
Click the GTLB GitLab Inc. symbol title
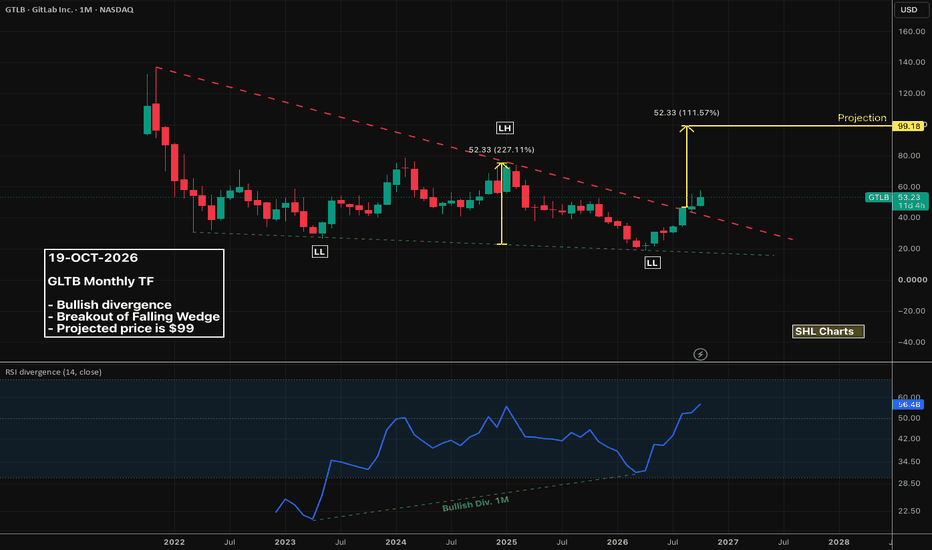[x=70, y=10]
